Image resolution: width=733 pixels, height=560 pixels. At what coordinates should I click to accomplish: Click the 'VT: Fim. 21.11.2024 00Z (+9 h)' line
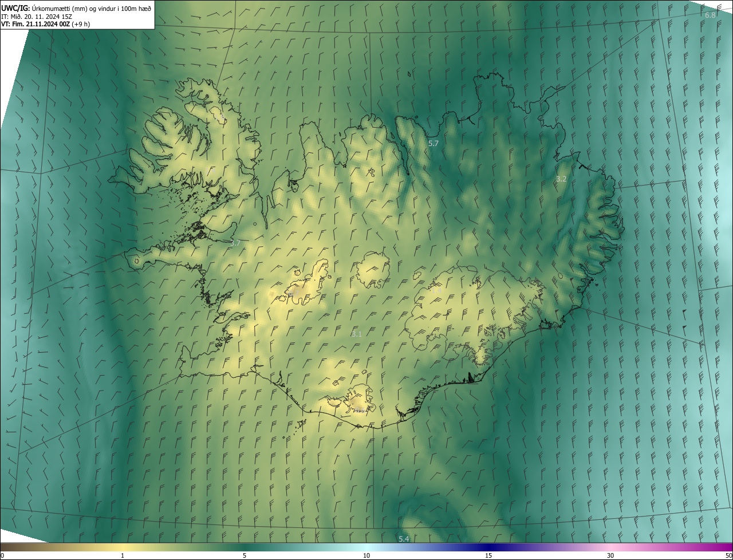point(46,24)
